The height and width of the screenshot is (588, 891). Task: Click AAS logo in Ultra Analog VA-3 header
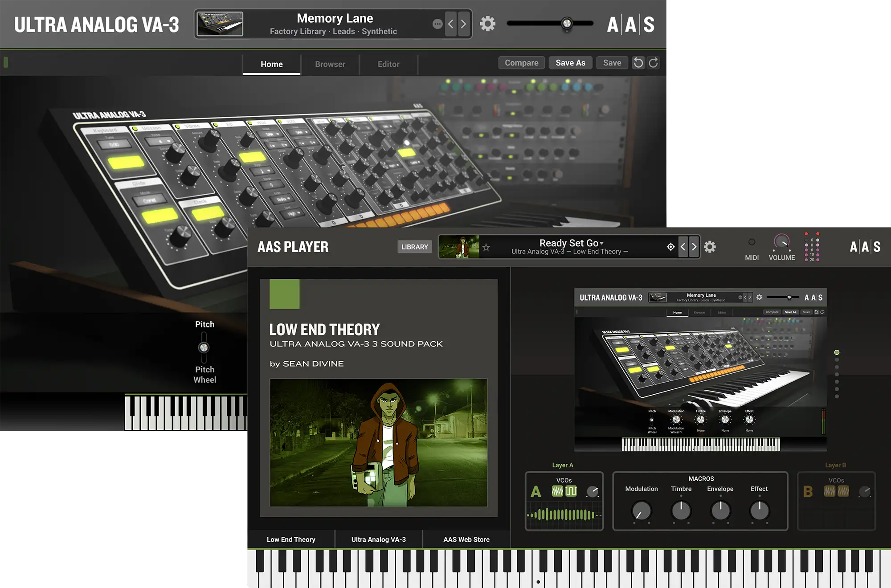pyautogui.click(x=631, y=24)
